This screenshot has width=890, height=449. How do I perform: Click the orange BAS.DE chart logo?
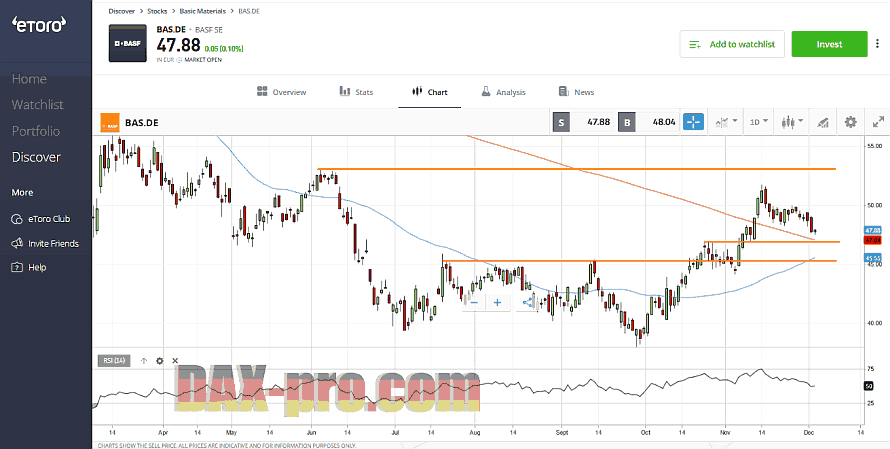pos(110,122)
